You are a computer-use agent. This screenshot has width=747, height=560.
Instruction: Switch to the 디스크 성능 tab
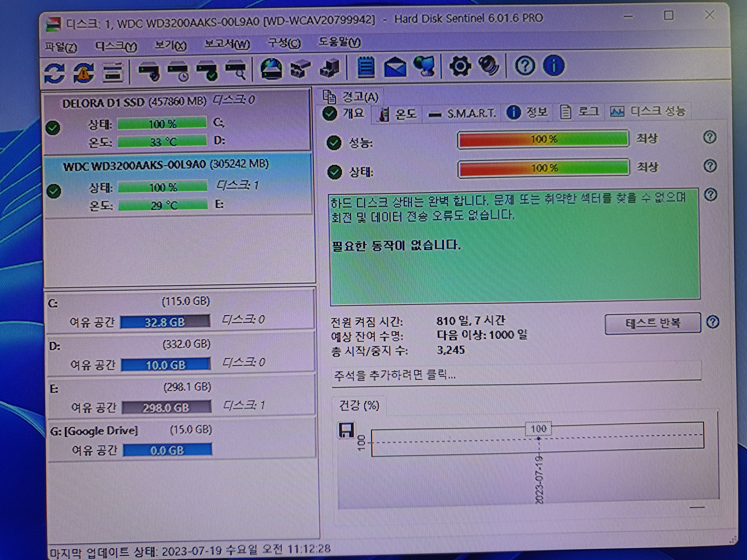coord(648,111)
